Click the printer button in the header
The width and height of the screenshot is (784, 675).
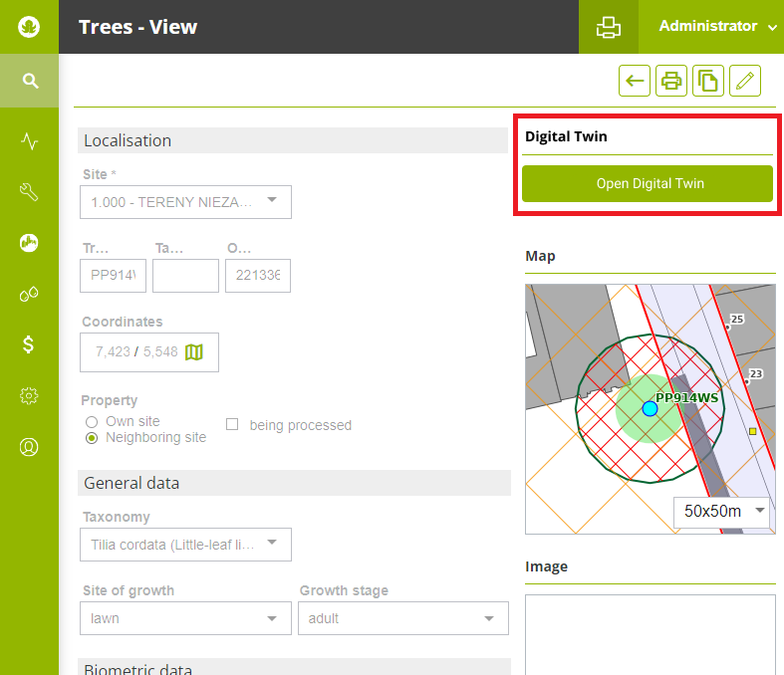[609, 27]
